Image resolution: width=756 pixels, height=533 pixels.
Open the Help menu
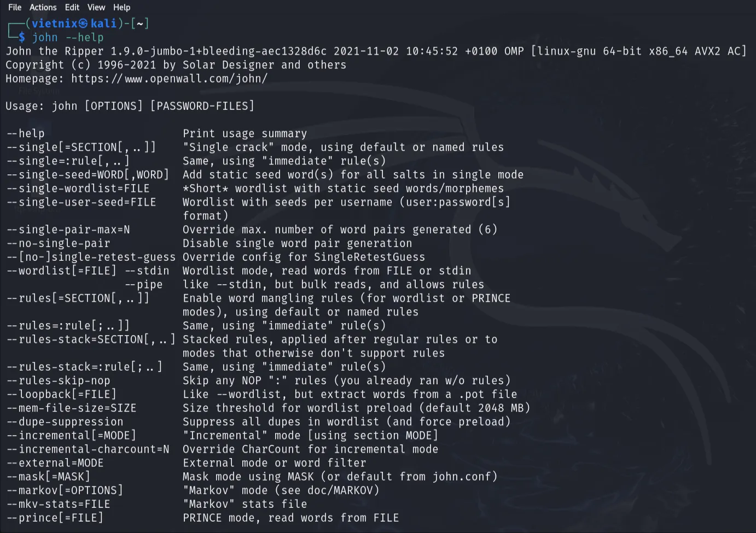click(x=121, y=7)
